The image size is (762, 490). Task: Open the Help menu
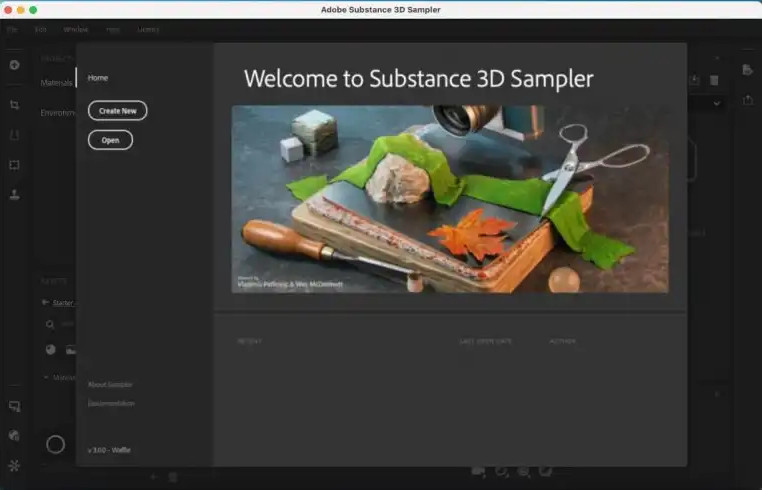pos(113,30)
